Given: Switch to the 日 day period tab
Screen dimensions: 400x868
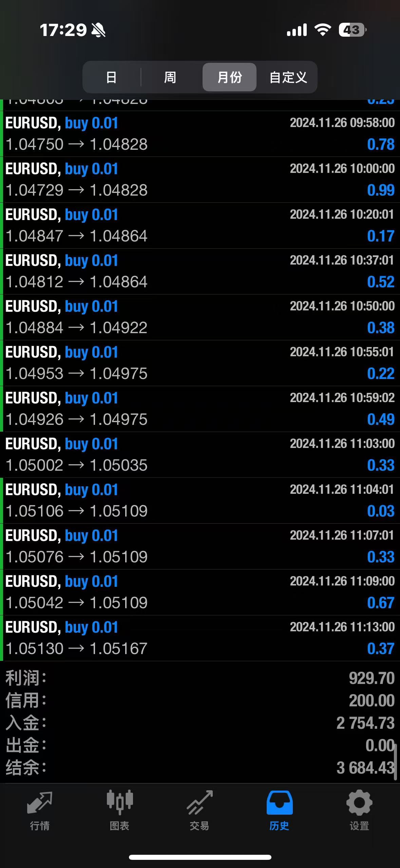Looking at the screenshot, I should point(112,77).
